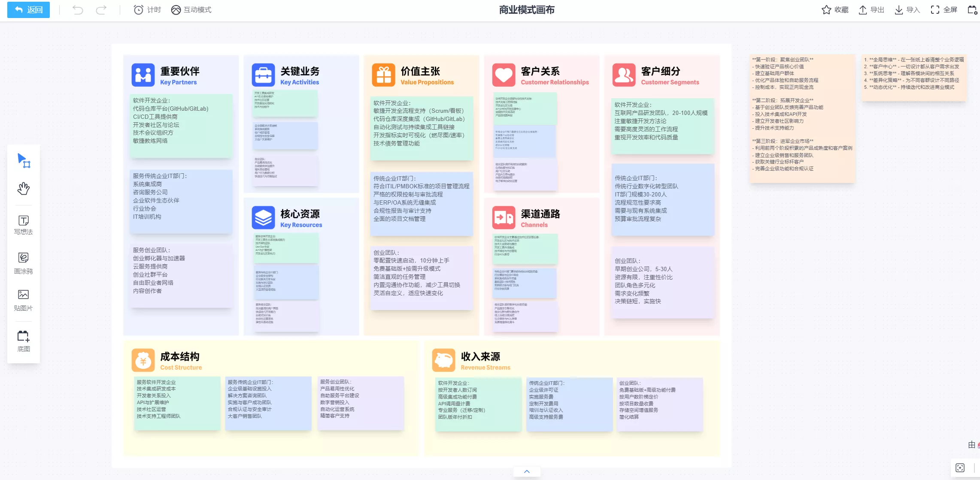Enter 全屏 fullscreen mode
This screenshot has height=480, width=980.
tap(944, 10)
